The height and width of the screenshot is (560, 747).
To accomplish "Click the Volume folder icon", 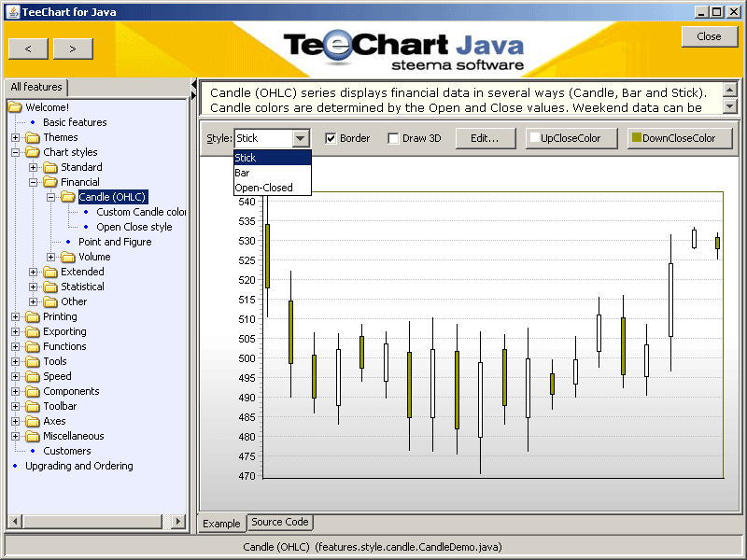I will click(67, 257).
